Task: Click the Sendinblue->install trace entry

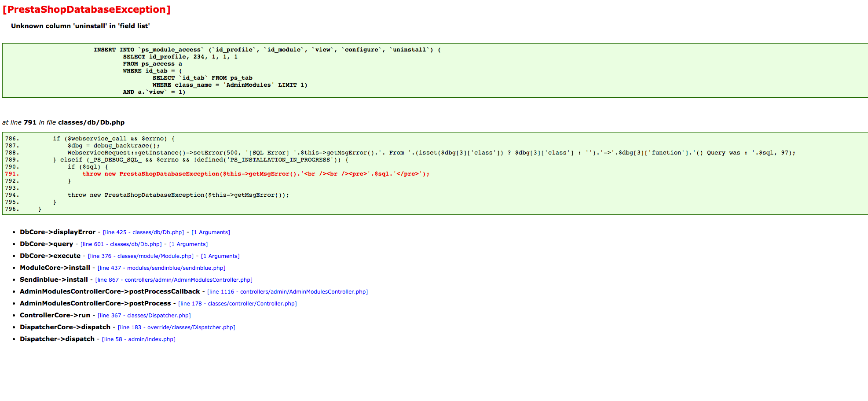Action: click(54, 280)
